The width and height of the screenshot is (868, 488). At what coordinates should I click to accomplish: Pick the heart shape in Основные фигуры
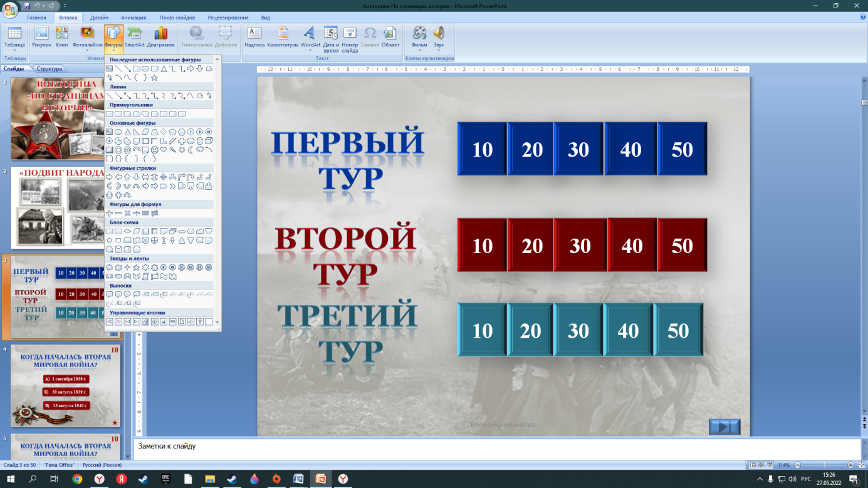(x=164, y=150)
